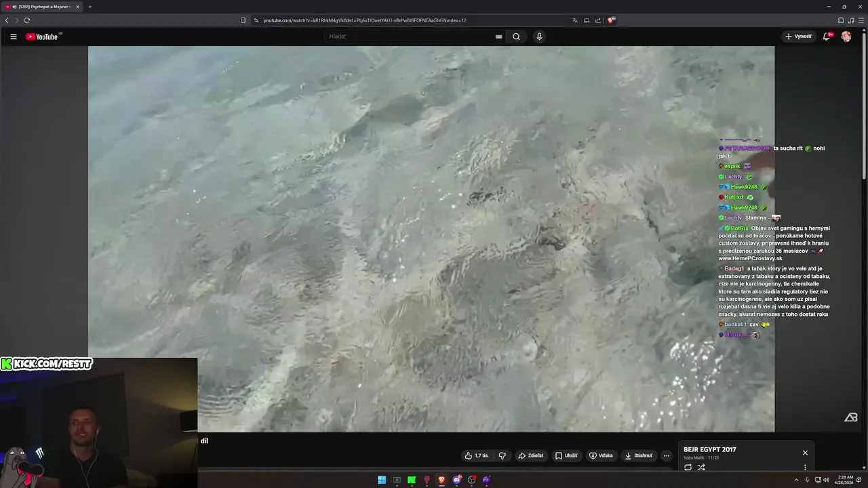Open Brave Shields lion icon
Viewport: 868px width, 488px height.
point(610,20)
